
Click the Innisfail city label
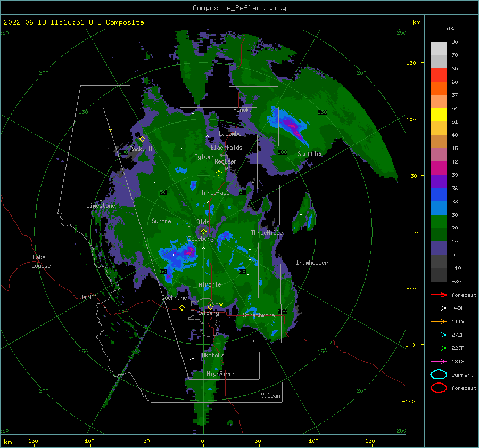tap(215, 193)
